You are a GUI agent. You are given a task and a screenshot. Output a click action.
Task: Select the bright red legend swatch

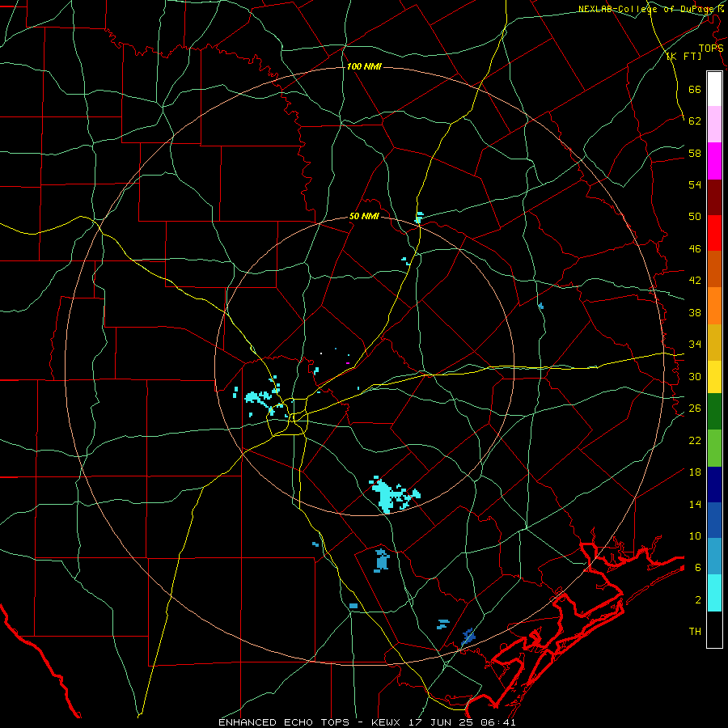coord(714,233)
